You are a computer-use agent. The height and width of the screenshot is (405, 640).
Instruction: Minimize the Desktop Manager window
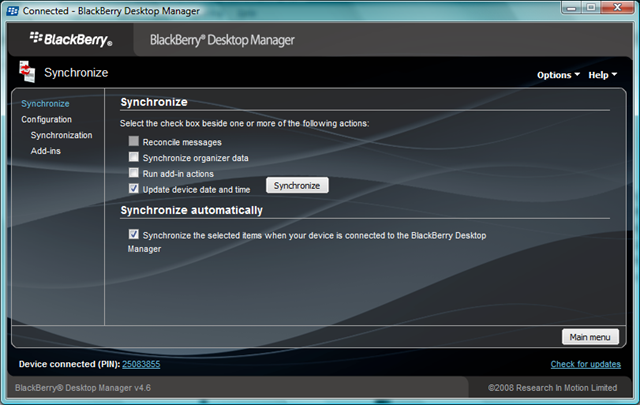click(571, 8)
